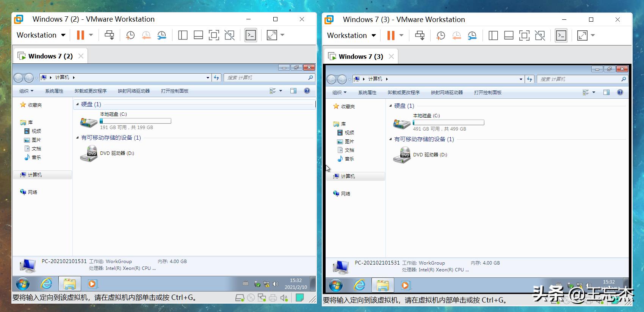Select DVD 驱动器 (D:) in Windows 7 (2)
Image resolution: width=644 pixels, height=312 pixels.
coord(107,153)
